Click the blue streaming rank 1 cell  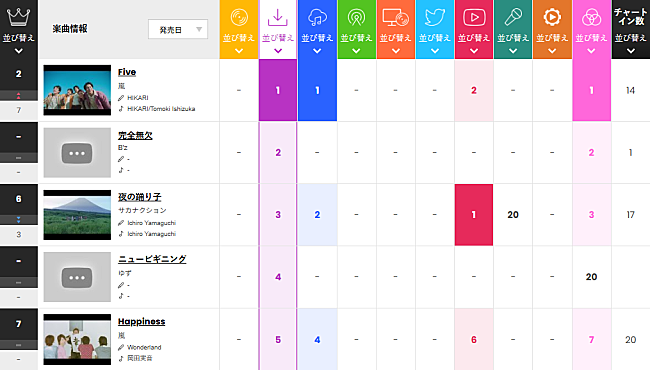pos(317,90)
